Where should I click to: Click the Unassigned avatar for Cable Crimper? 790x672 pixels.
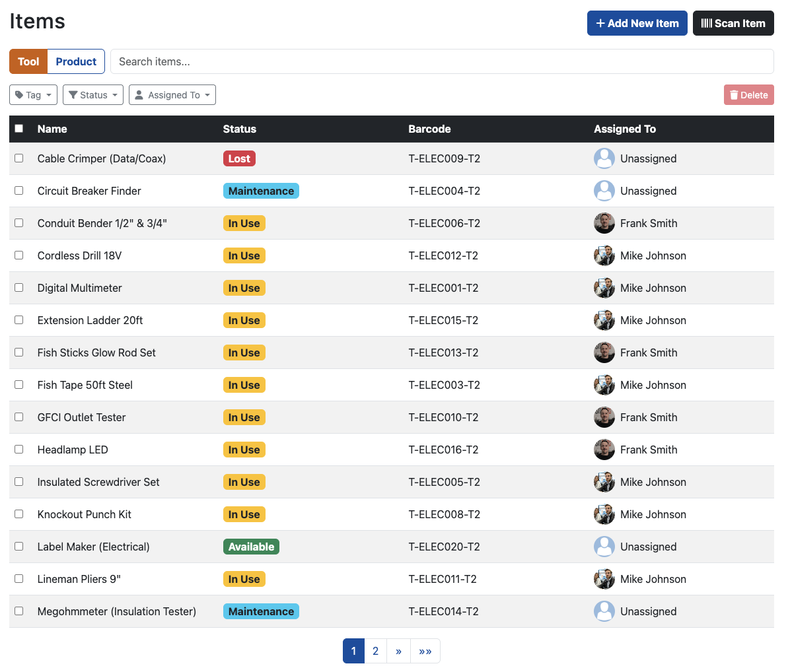(604, 158)
